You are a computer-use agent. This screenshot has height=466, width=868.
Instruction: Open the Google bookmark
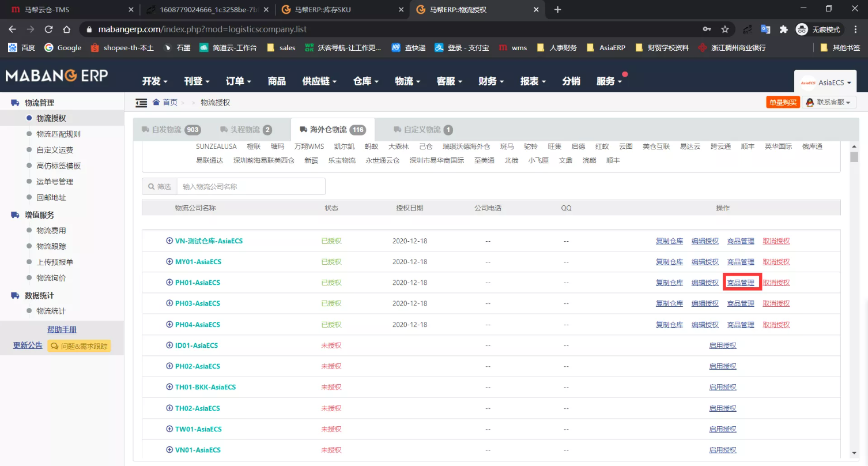tap(63, 48)
